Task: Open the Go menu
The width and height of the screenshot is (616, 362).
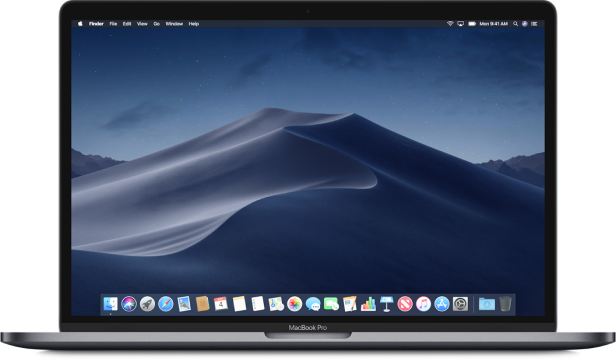Action: tap(156, 24)
